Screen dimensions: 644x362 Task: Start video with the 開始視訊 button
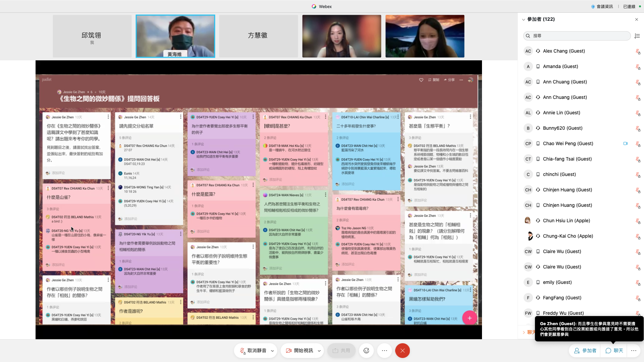[x=300, y=351]
